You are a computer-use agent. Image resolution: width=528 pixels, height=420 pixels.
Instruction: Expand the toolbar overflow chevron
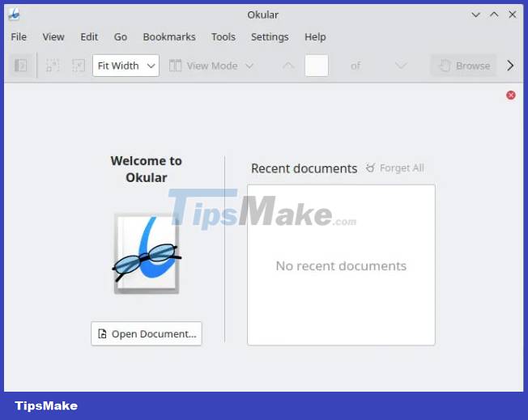[510, 66]
